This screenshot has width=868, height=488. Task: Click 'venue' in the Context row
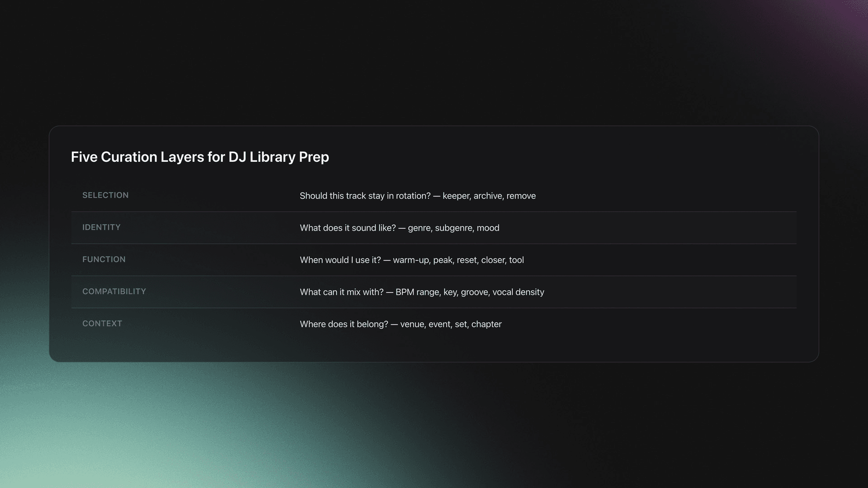pos(412,324)
